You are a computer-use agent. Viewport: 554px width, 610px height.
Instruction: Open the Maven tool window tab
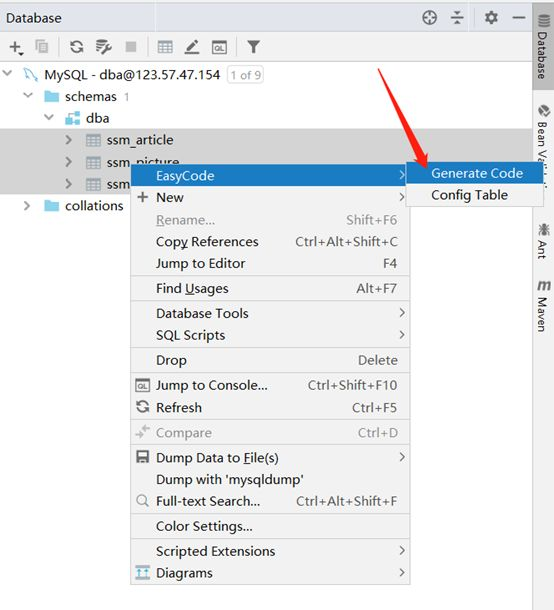pos(543,305)
